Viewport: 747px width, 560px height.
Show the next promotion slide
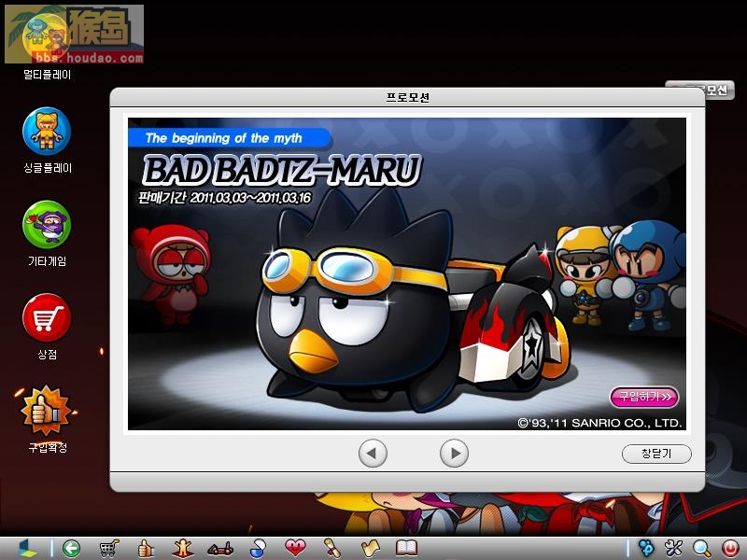454,454
